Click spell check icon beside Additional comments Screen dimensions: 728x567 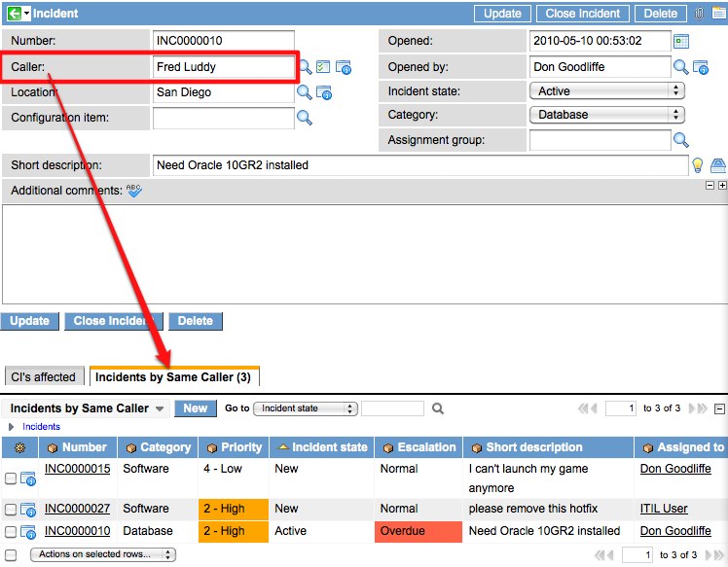(134, 191)
